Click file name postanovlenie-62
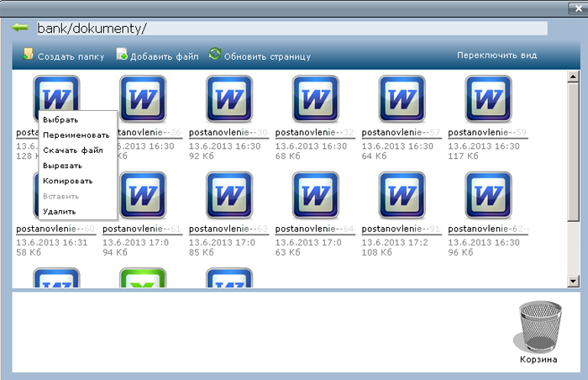Viewport: 588px width, 380px height. 488,229
